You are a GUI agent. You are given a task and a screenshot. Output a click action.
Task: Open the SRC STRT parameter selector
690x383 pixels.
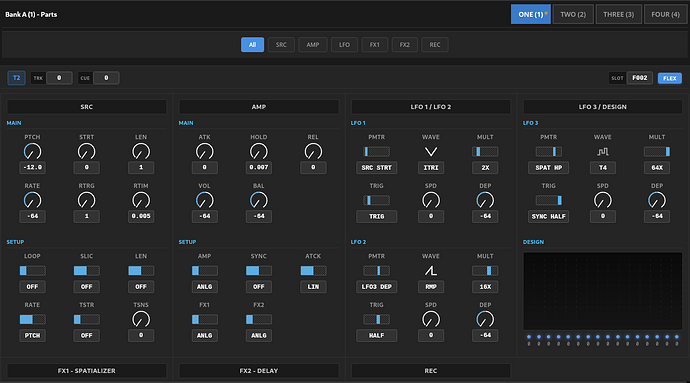pos(376,168)
